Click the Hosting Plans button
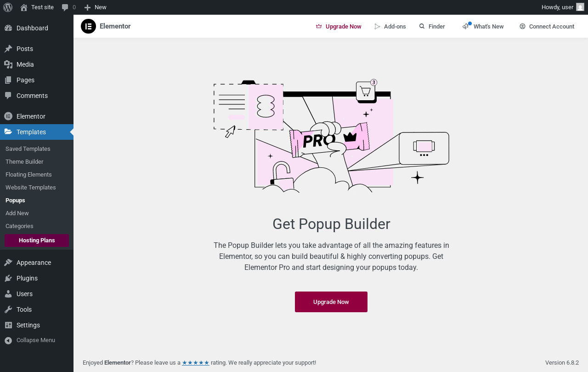The height and width of the screenshot is (372, 588). pos(37,240)
